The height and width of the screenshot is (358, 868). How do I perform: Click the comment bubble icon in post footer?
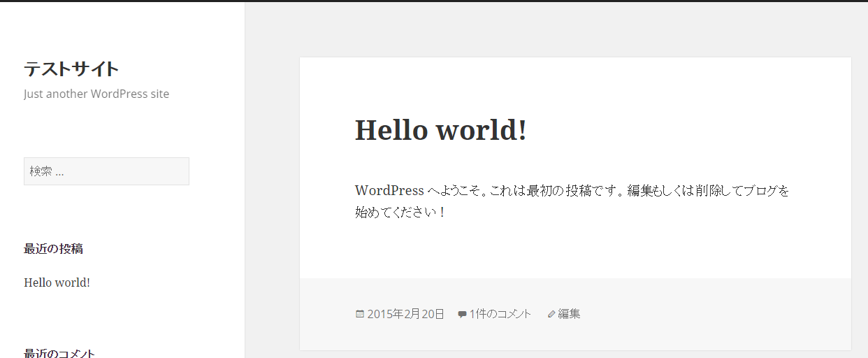(x=462, y=315)
